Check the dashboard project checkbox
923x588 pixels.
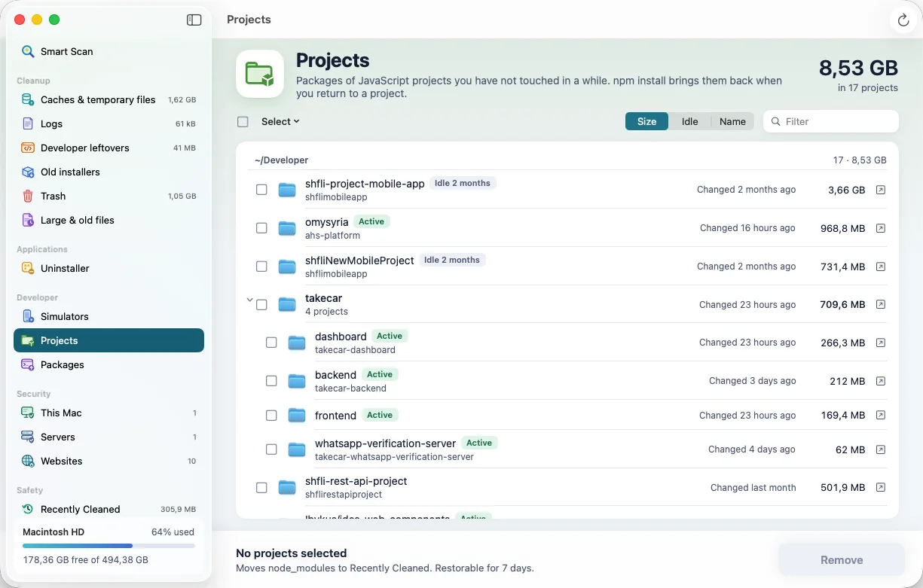tap(271, 343)
